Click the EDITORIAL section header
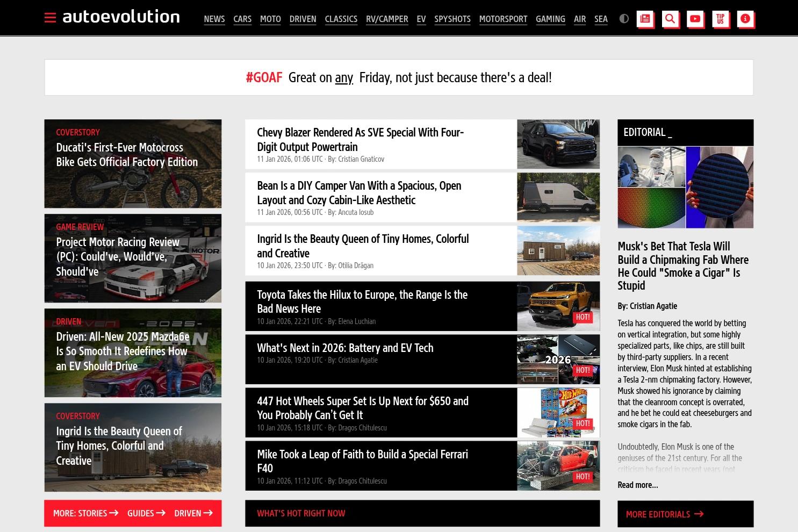The image size is (798, 532). [x=685, y=132]
